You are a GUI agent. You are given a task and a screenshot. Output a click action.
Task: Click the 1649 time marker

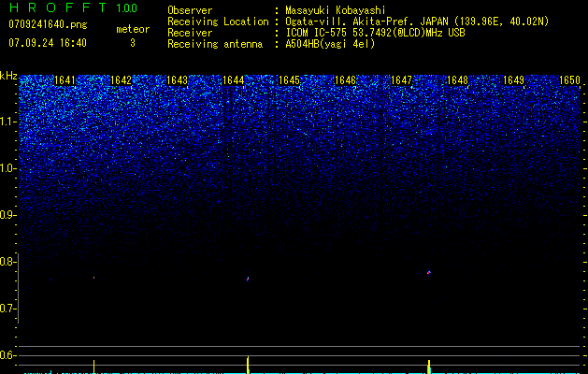click(514, 80)
